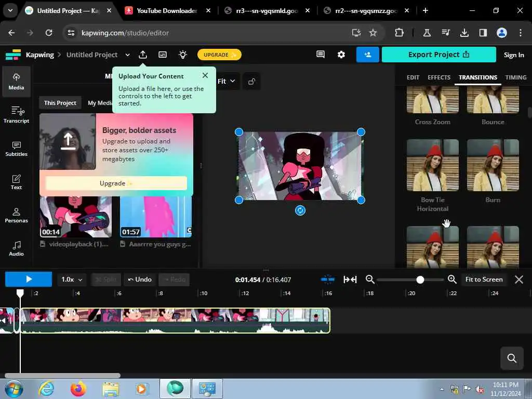The height and width of the screenshot is (399, 532).
Task: Select the TRANSITIONS tab
Action: coord(478,77)
